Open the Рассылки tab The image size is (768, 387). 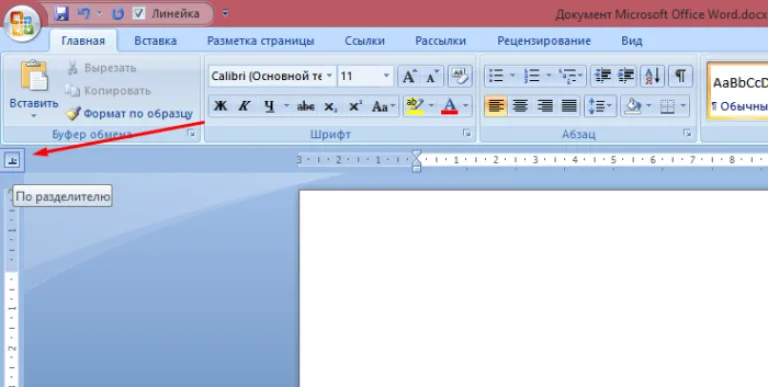[440, 41]
